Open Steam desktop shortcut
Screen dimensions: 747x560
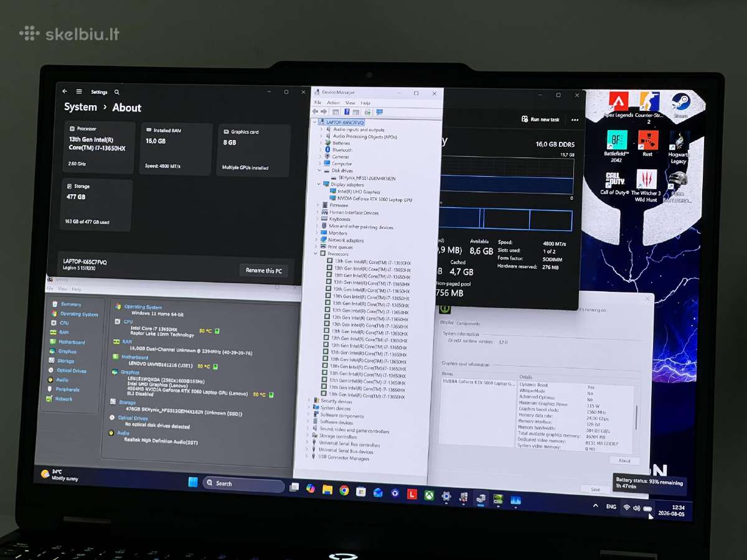681,105
